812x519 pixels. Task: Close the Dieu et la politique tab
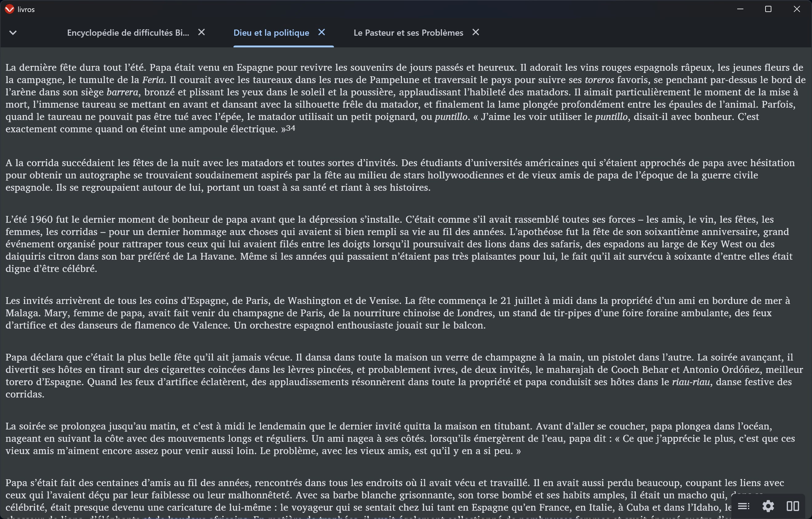click(x=322, y=32)
